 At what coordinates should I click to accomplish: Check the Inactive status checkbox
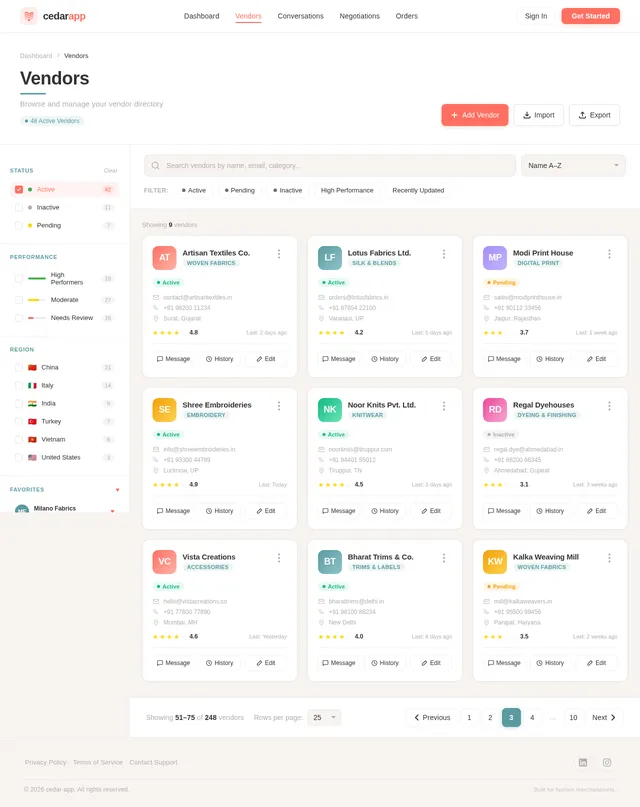coord(19,207)
